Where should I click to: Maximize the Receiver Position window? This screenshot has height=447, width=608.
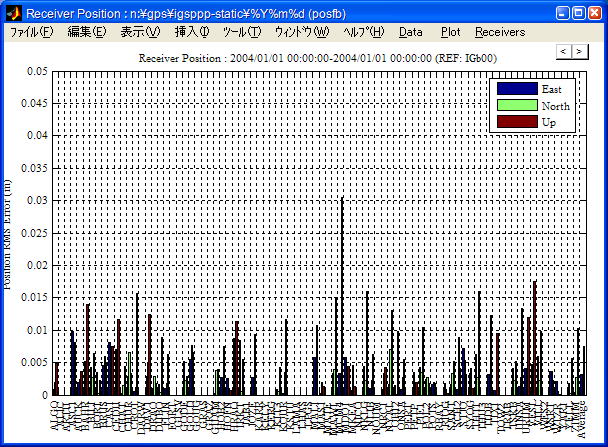579,13
